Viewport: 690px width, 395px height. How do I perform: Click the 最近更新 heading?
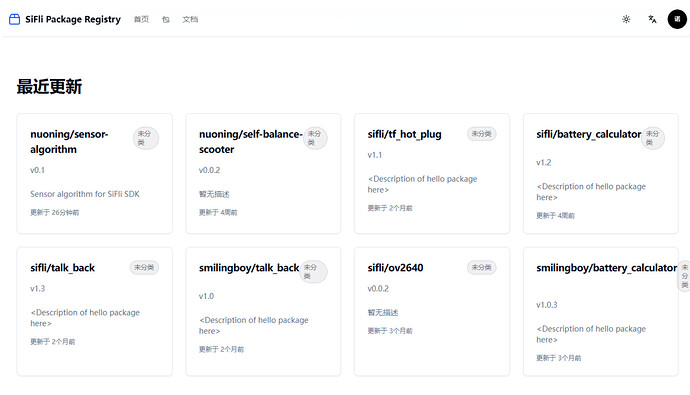(49, 87)
